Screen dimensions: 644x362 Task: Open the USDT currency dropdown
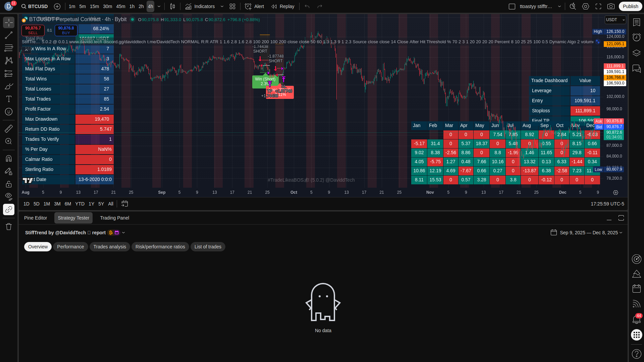pyautogui.click(x=615, y=20)
